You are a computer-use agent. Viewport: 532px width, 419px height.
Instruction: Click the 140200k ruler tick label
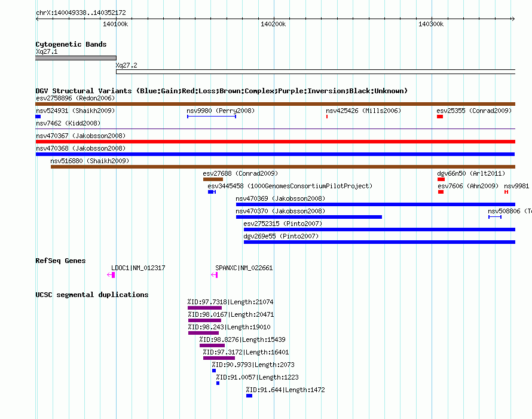tap(273, 25)
